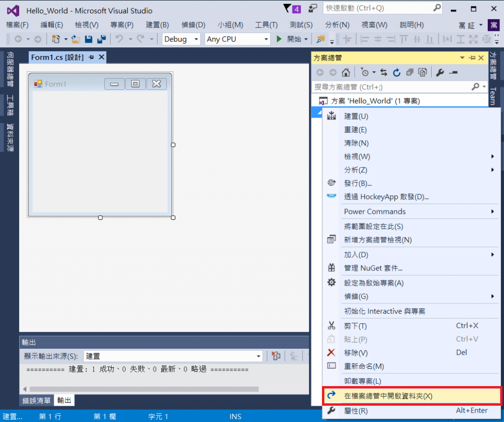This screenshot has height=422, width=504.
Task: Click the Navigate Backward toolbar arrow
Action: pyautogui.click(x=18, y=39)
